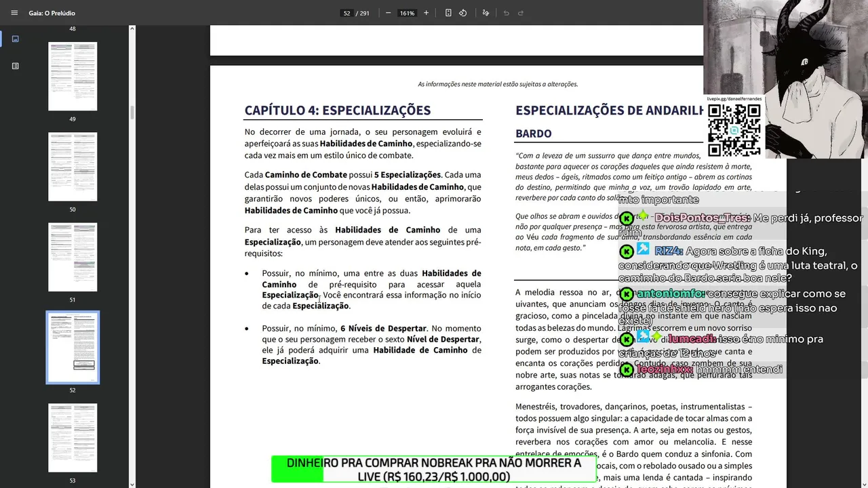Select the highlighted page 52 thumbnail
The height and width of the screenshot is (488, 868).
point(73,348)
